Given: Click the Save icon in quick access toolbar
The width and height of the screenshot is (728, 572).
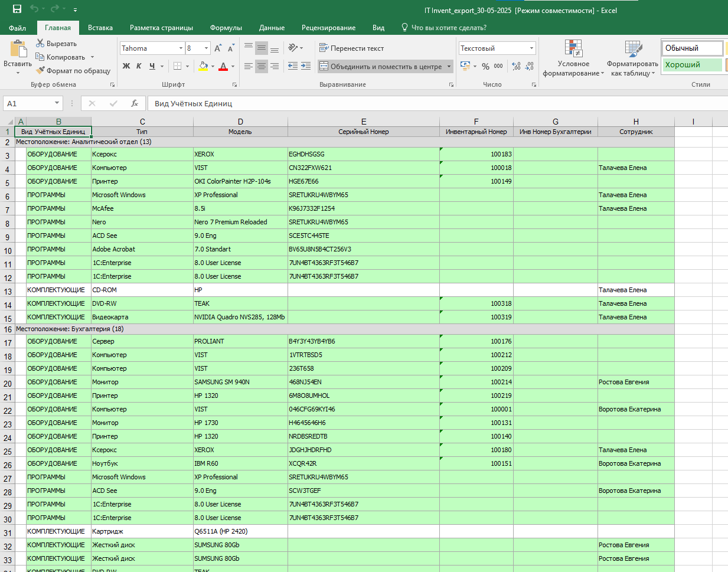Looking at the screenshot, I should (x=17, y=9).
